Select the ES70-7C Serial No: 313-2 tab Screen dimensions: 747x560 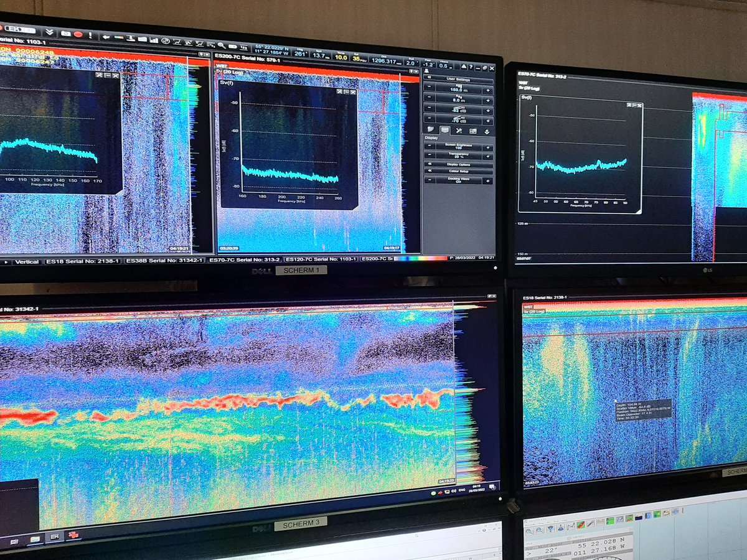click(244, 260)
